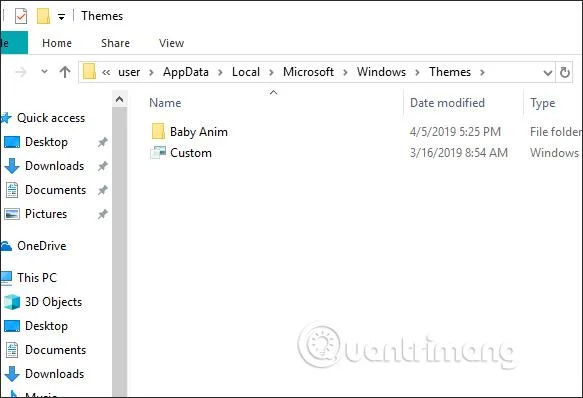Click the navigation pane scrollbar track
The height and width of the screenshot is (398, 583).
tap(119, 252)
